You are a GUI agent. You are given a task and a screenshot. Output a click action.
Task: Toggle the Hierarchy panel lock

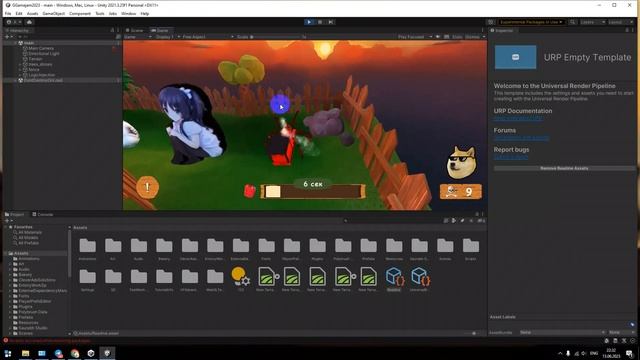click(112, 30)
